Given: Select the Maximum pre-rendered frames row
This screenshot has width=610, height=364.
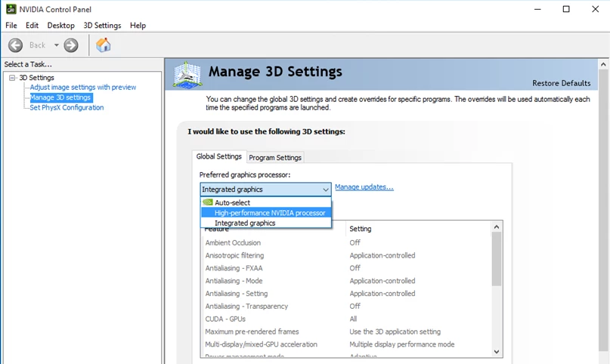Looking at the screenshot, I should tap(346, 332).
